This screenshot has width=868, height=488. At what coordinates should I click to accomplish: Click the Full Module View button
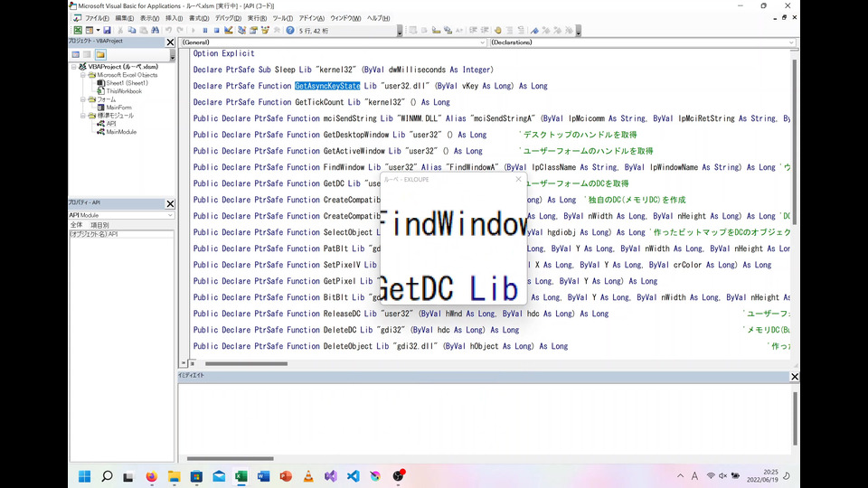click(x=192, y=363)
